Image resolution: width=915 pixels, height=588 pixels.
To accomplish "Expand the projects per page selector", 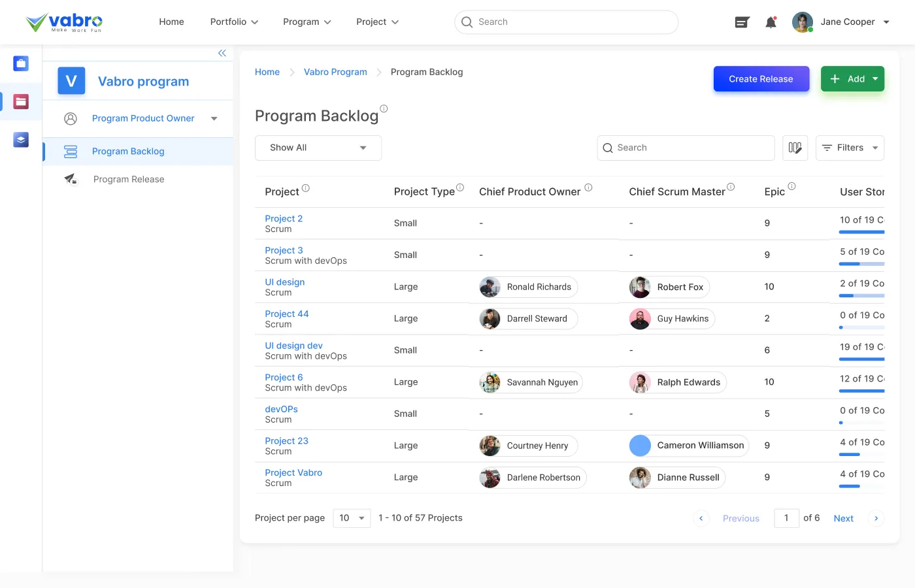I will [x=352, y=517].
